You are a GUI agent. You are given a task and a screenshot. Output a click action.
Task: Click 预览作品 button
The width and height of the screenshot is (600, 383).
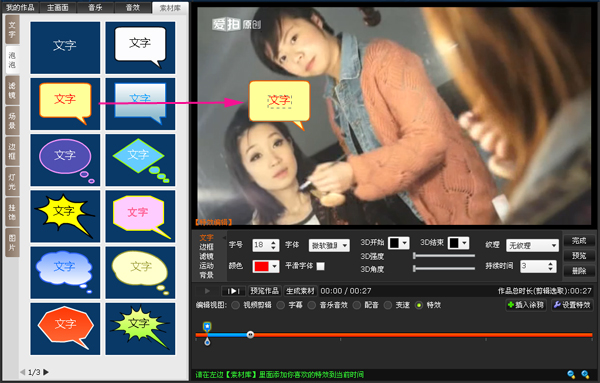pos(264,291)
